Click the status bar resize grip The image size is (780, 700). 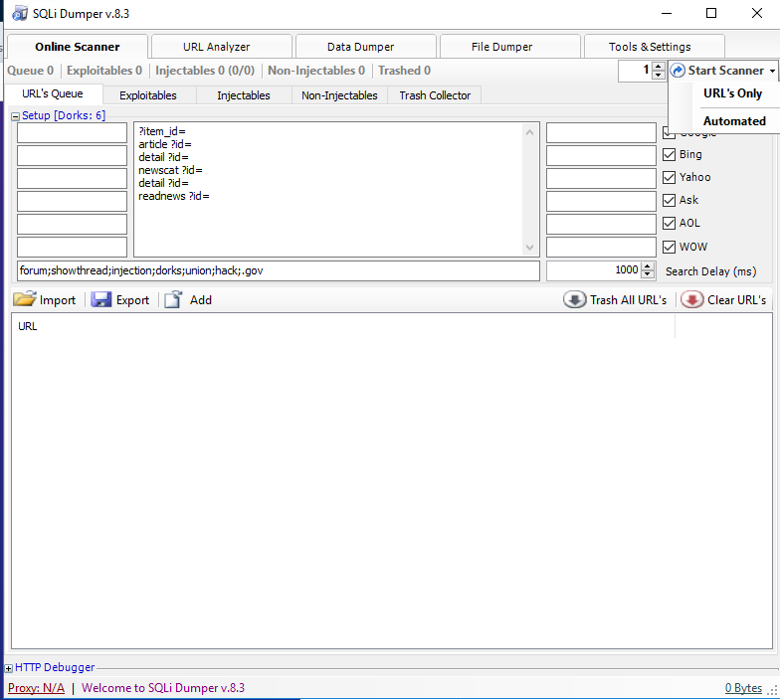[x=772, y=690]
